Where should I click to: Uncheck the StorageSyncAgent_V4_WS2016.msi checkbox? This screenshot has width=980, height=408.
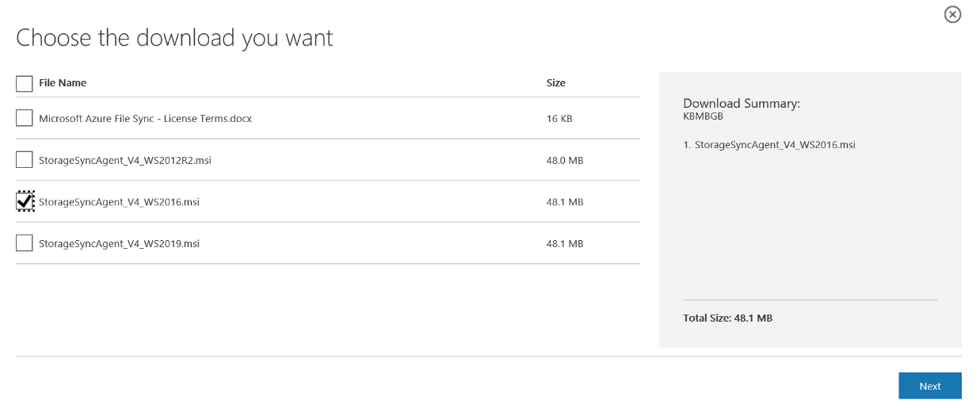25,202
